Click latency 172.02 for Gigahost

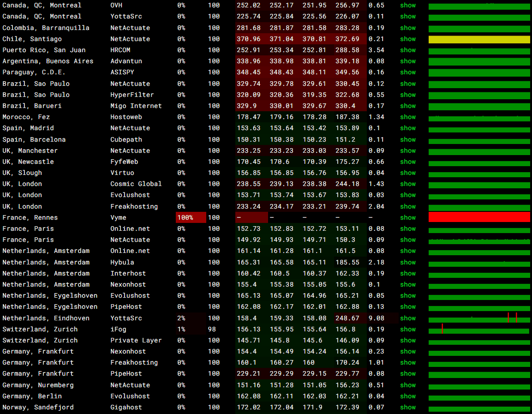tap(249, 407)
